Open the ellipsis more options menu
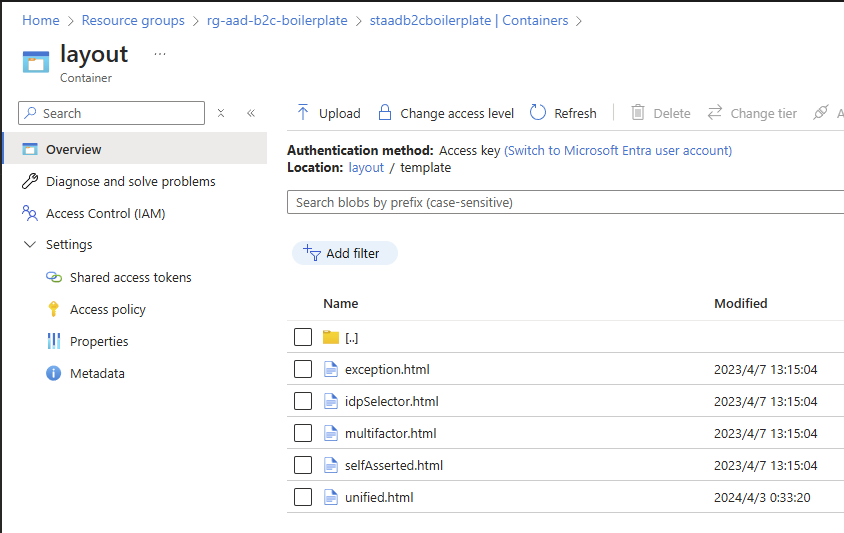This screenshot has height=533, width=844. tap(160, 54)
